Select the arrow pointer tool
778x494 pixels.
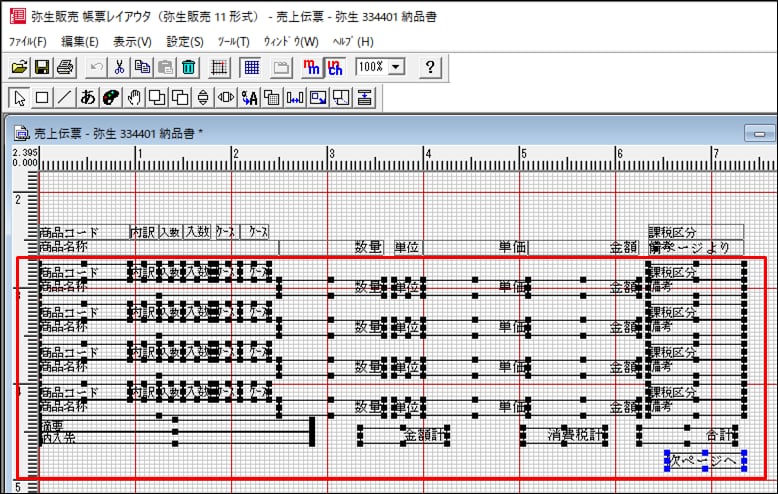[19, 98]
